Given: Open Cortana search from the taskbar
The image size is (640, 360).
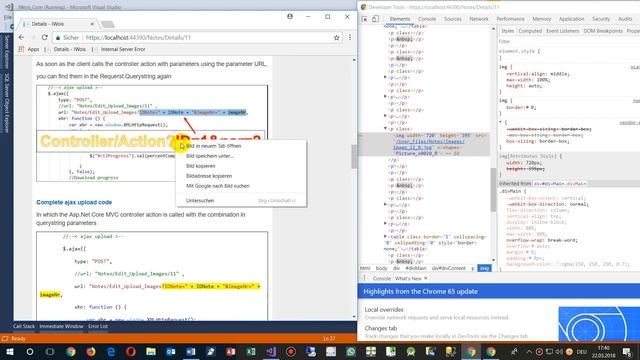Looking at the screenshot, I should 29,352.
